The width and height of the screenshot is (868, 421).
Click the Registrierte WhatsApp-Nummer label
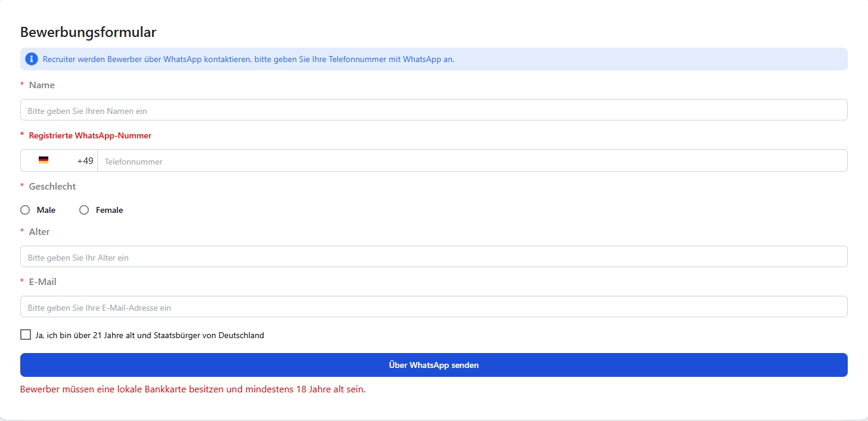pos(90,135)
